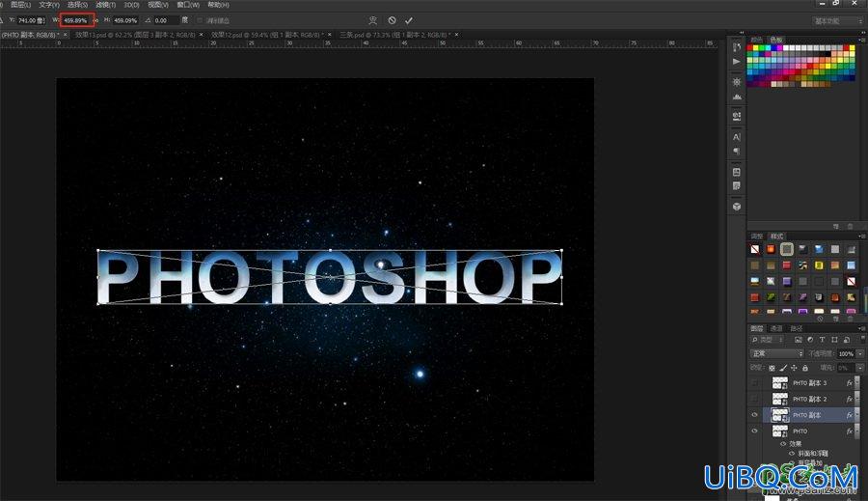Open the 图层(L) menu
The image size is (868, 501).
pyautogui.click(x=20, y=5)
